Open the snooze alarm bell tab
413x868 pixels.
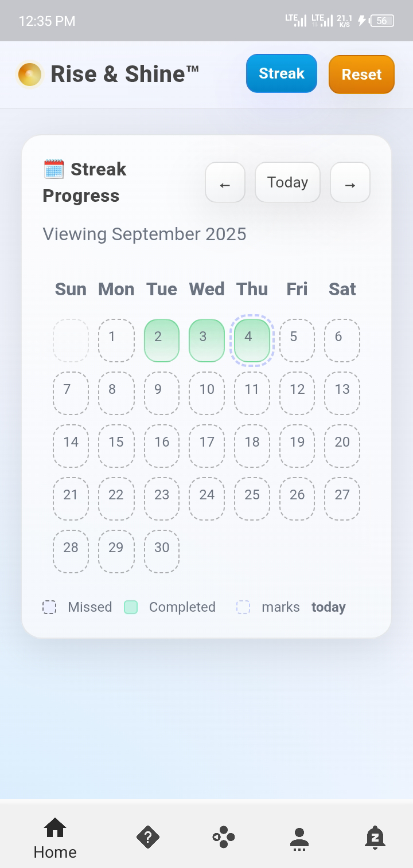pyautogui.click(x=375, y=837)
